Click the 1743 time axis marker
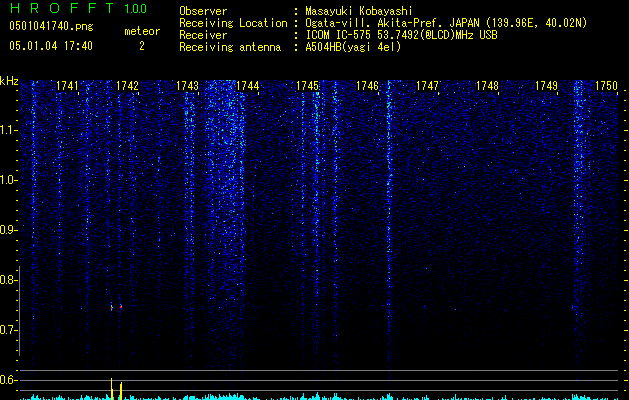 pyautogui.click(x=187, y=86)
